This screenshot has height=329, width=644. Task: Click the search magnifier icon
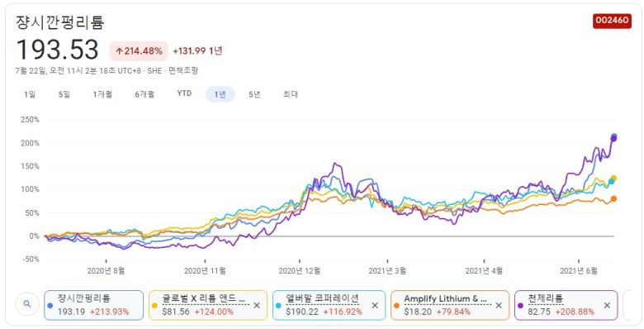click(x=27, y=304)
